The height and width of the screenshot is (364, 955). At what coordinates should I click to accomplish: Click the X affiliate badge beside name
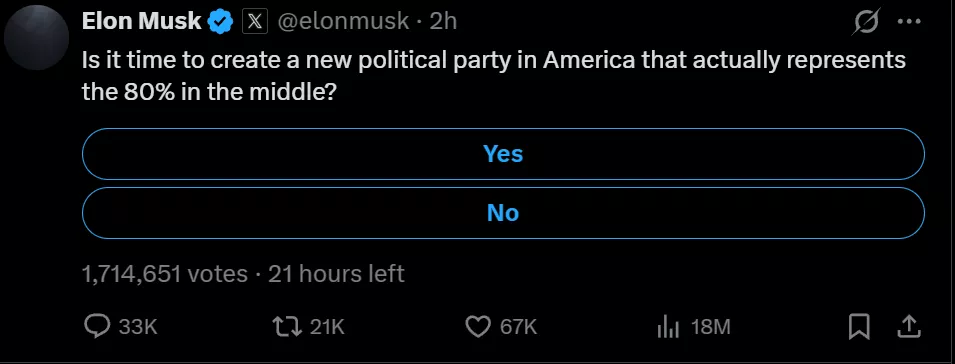255,22
